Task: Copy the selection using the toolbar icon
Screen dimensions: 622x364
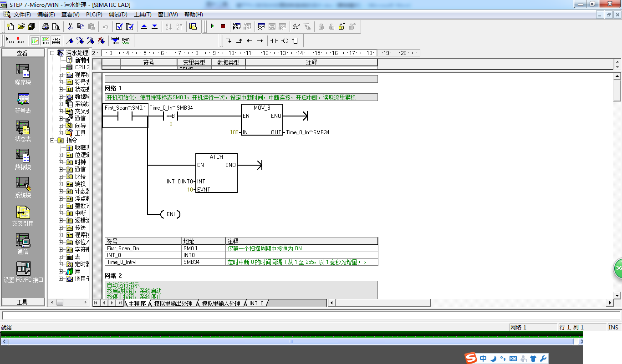Action: (81, 26)
